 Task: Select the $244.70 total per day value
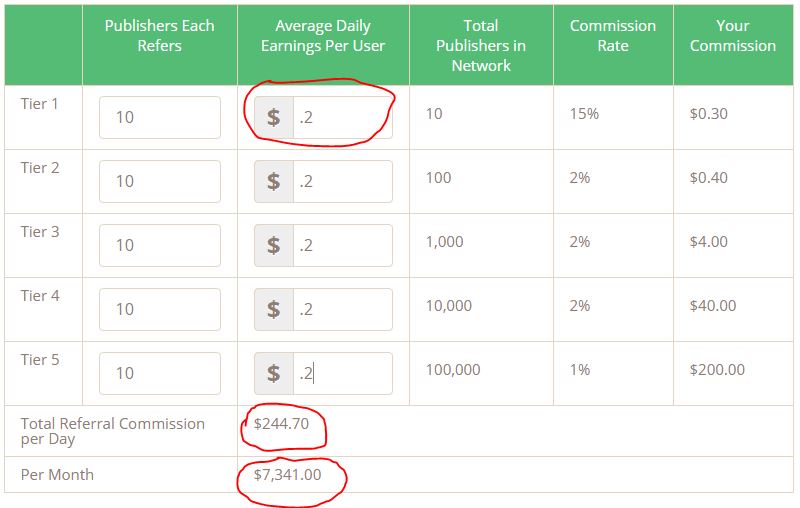(x=281, y=424)
